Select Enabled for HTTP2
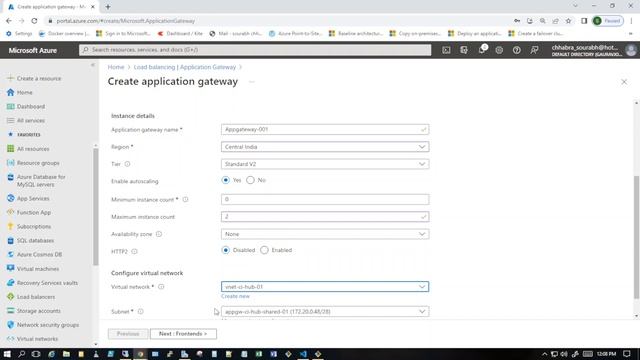The height and width of the screenshot is (360, 640). click(264, 250)
